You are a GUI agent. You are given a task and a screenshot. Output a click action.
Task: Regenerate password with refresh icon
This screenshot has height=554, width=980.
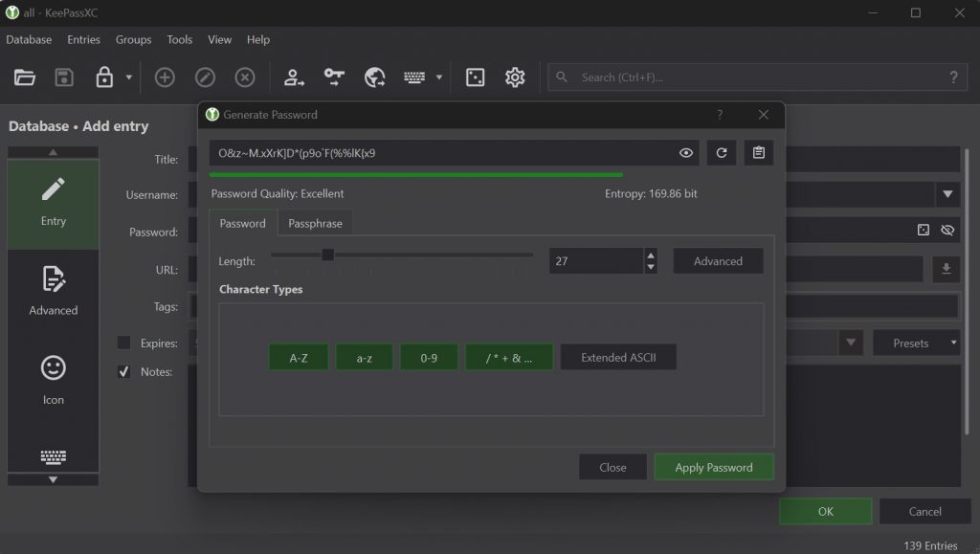(x=722, y=153)
